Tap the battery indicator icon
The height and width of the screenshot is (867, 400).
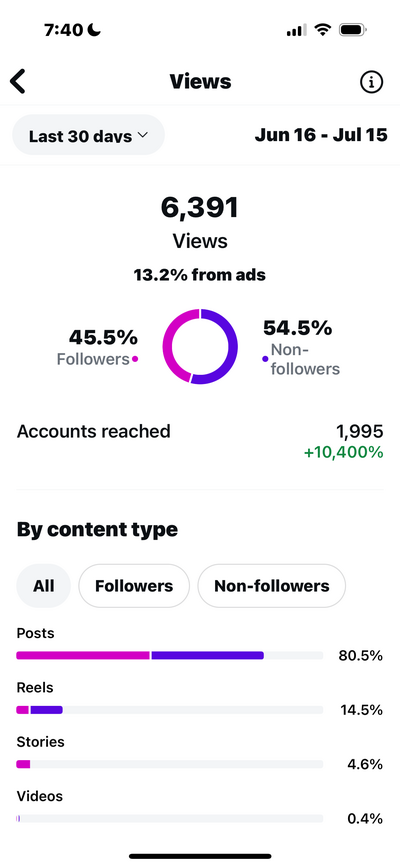(353, 30)
